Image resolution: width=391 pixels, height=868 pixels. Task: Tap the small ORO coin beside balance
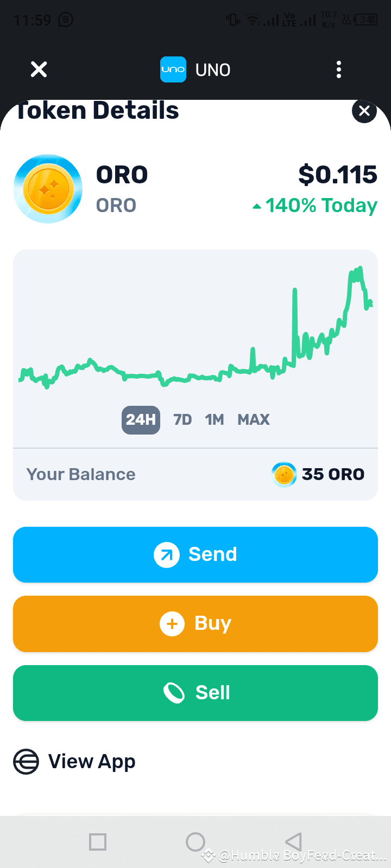[284, 475]
